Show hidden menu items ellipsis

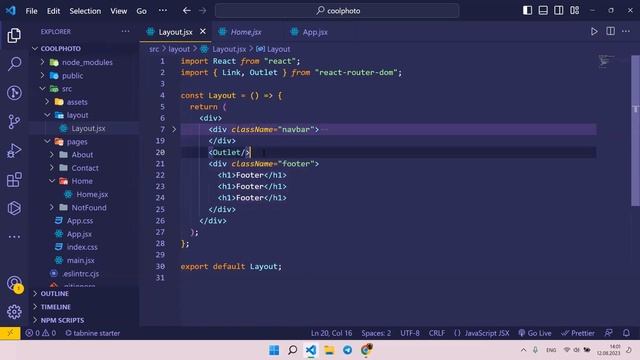point(162,11)
